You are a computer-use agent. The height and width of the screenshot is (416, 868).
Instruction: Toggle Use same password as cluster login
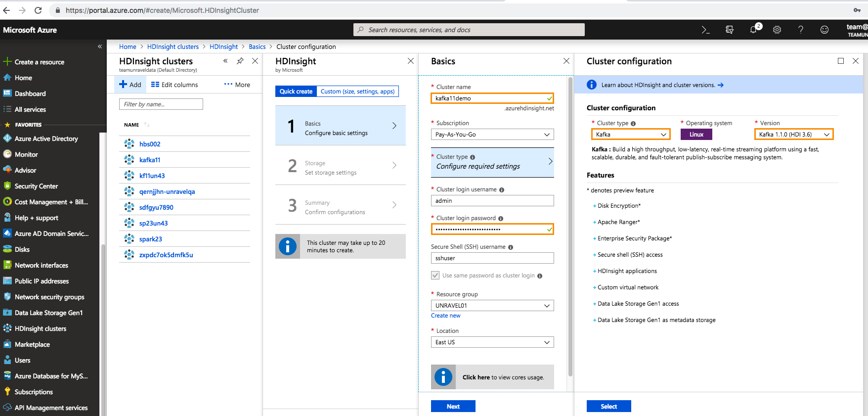(435, 275)
